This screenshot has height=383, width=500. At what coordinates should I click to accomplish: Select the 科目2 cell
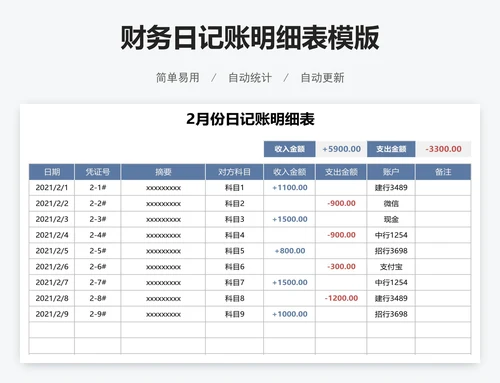234,203
